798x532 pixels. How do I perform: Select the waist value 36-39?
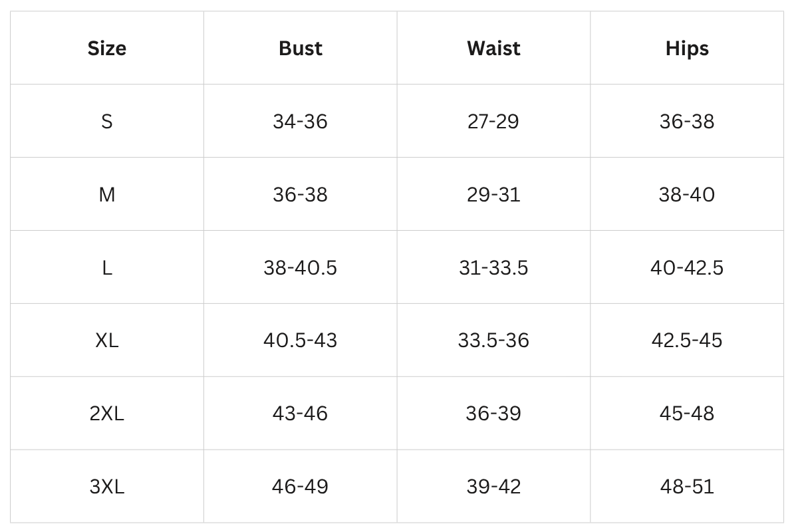493,414
